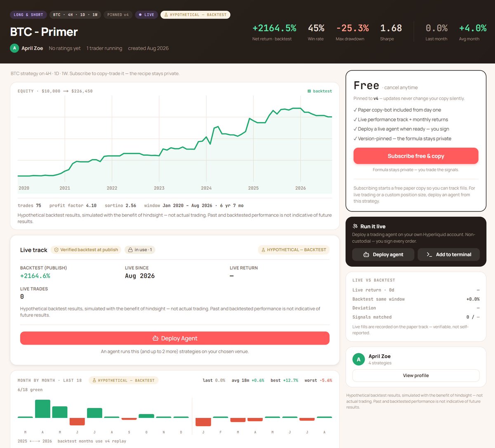
Task: Click '1 trader running' text
Action: point(104,48)
